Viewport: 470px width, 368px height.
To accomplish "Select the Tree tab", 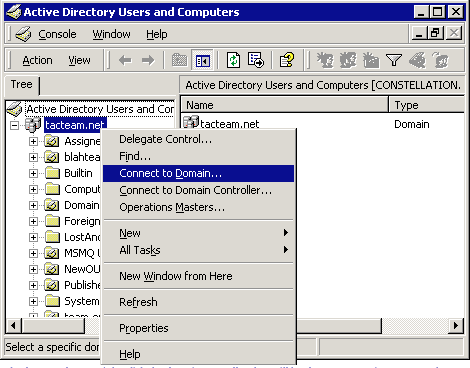I will point(22,84).
